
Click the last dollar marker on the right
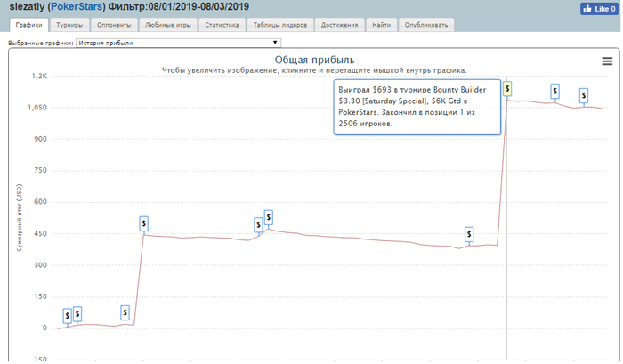pos(584,95)
